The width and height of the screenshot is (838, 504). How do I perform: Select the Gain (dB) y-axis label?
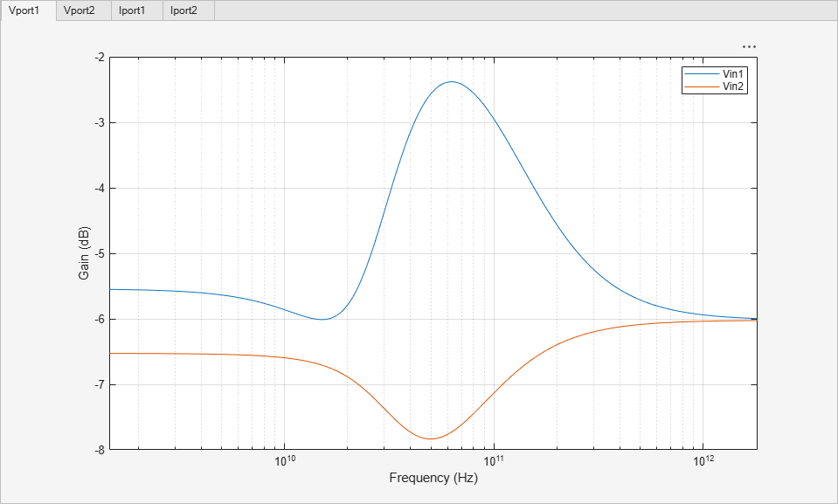[x=84, y=253]
